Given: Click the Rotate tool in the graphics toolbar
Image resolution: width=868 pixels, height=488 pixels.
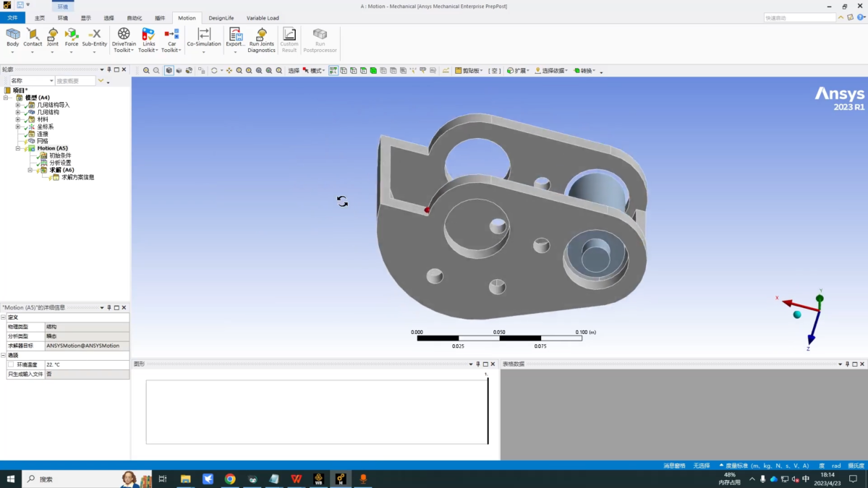Looking at the screenshot, I should tap(214, 71).
